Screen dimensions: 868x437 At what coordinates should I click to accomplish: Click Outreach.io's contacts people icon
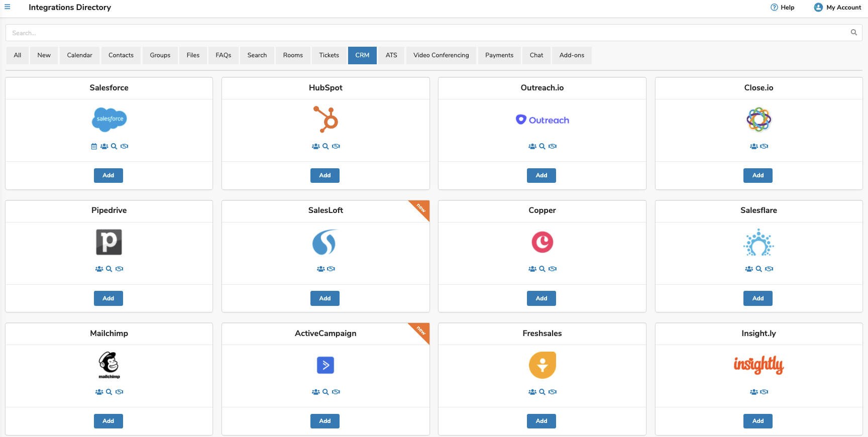coord(532,146)
